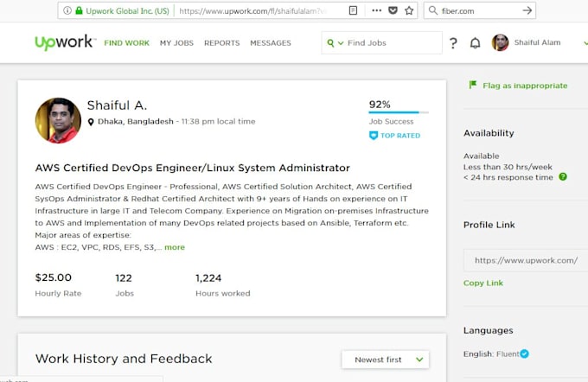Click Work History and Feedback heading
The image size is (588, 382).
124,359
